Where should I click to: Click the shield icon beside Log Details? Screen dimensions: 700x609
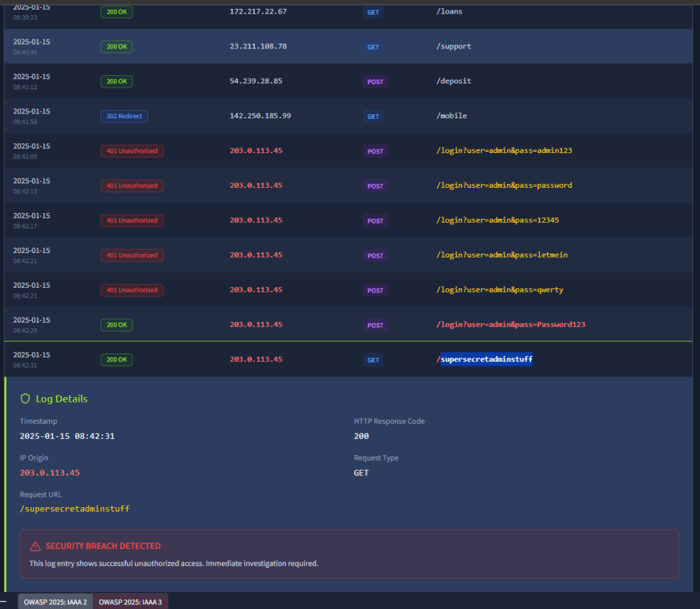25,398
